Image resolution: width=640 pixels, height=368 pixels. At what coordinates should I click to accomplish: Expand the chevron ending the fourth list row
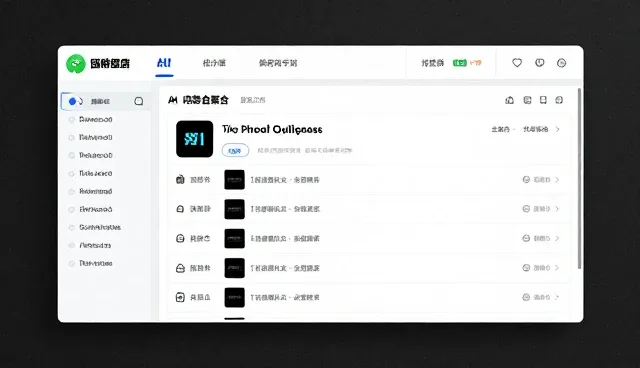pos(557,268)
